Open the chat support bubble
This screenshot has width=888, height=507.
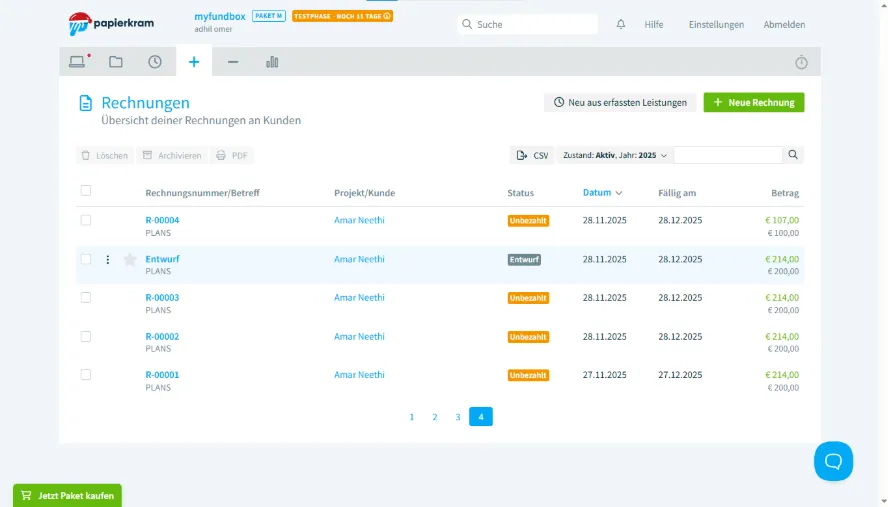point(833,461)
